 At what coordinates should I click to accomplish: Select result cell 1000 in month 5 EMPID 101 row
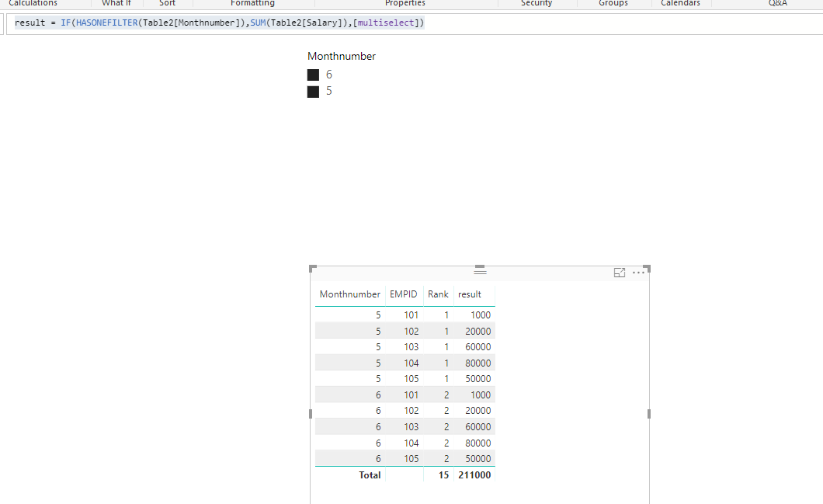click(x=481, y=315)
